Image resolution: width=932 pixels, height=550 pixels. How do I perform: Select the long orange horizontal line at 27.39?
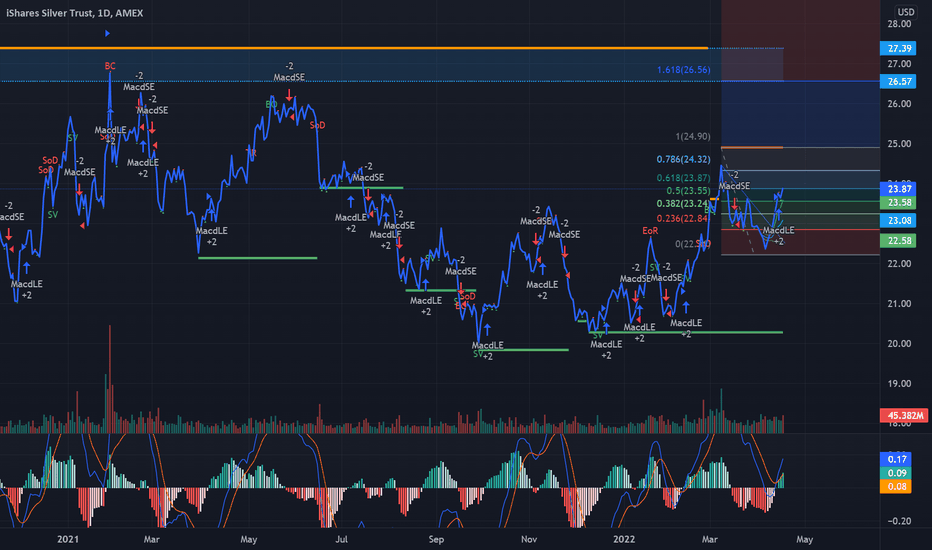click(x=354, y=48)
